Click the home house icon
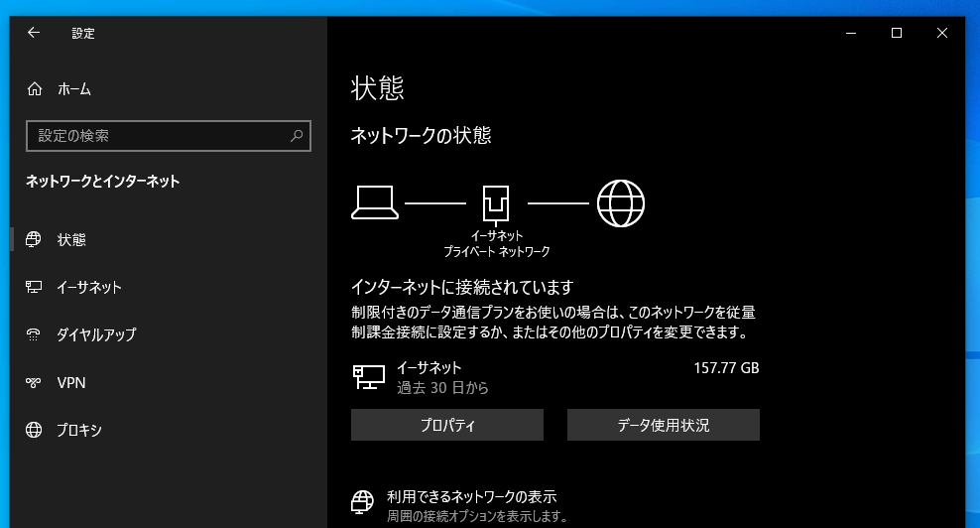The width and height of the screenshot is (980, 528). point(35,89)
